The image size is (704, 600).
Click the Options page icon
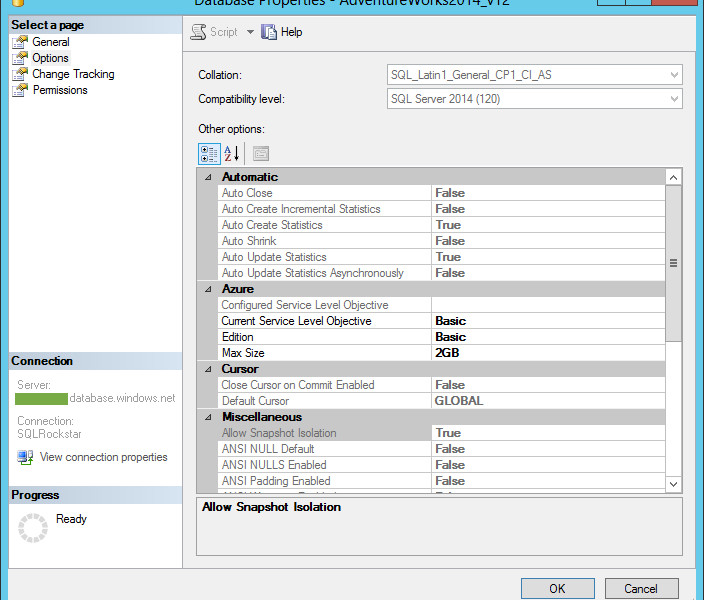pyautogui.click(x=20, y=58)
